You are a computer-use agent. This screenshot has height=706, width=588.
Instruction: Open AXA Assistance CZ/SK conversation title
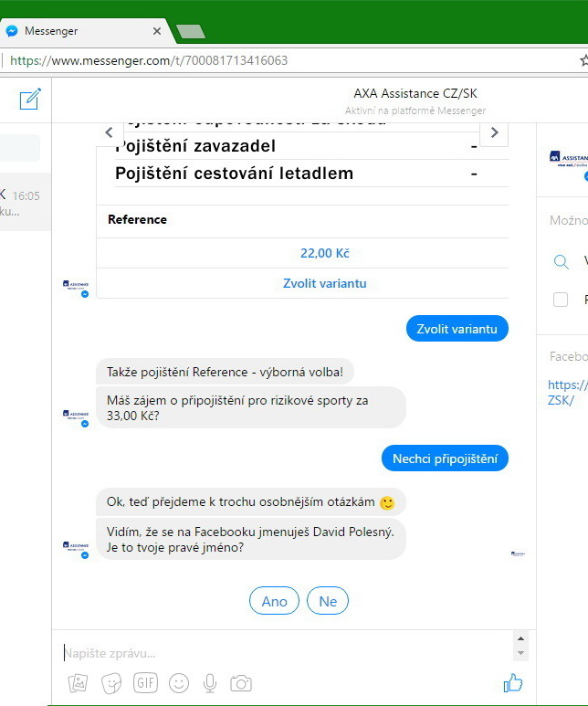(x=415, y=93)
